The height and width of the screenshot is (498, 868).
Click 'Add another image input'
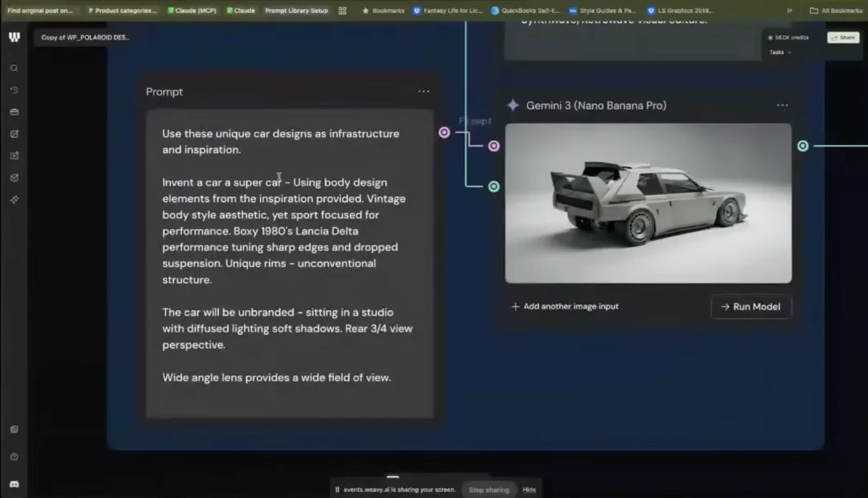click(565, 306)
